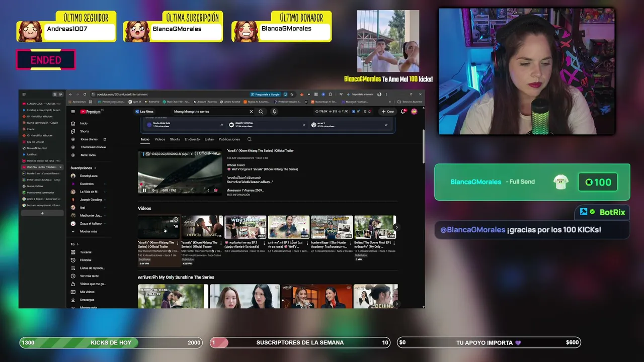Add new tab in vertical tab strip
Screen dimensions: 644x362
click(x=42, y=213)
